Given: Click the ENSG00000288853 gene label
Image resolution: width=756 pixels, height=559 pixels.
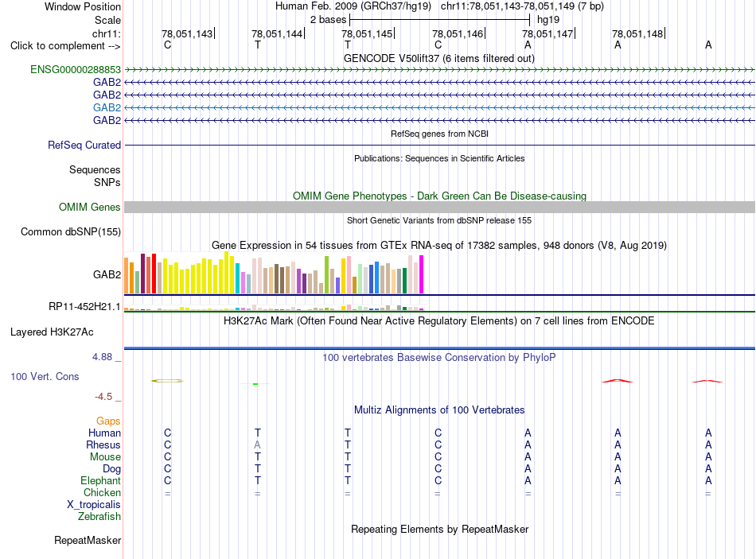Looking at the screenshot, I should pyautogui.click(x=76, y=69).
